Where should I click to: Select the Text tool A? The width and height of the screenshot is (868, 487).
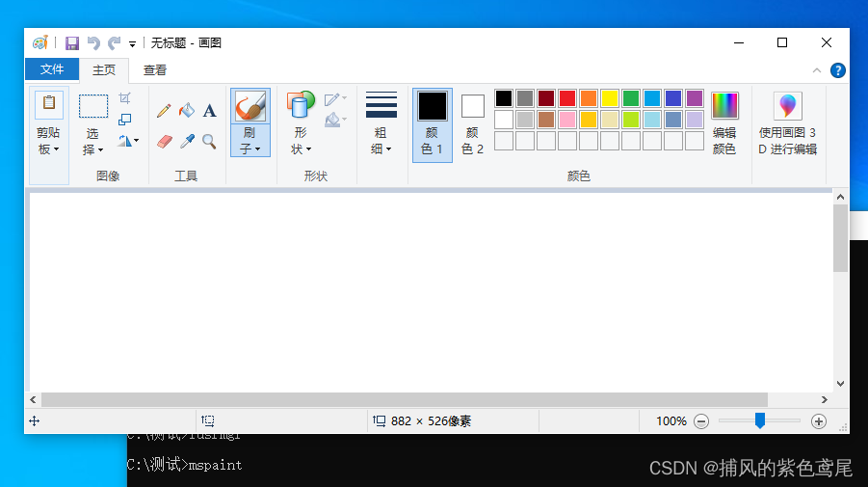(209, 110)
